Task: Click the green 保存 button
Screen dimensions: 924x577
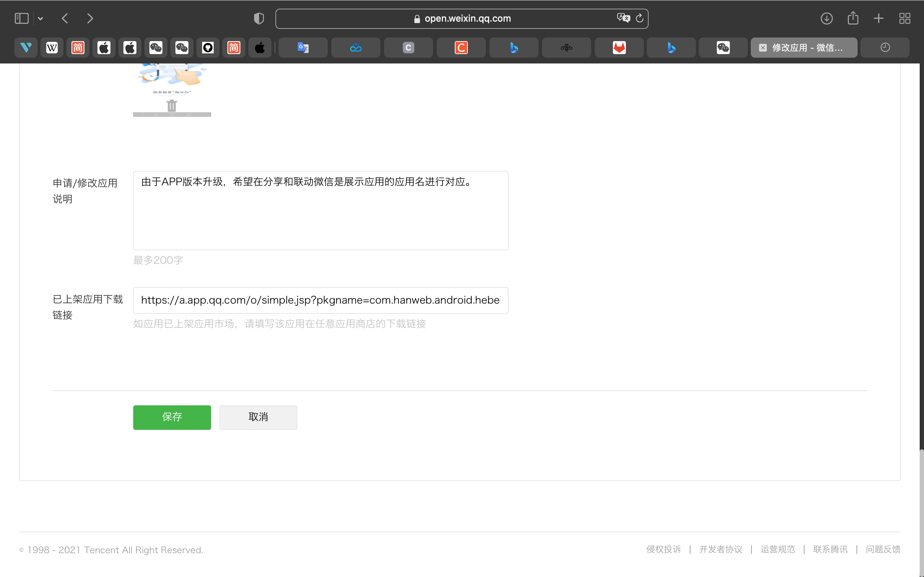Action: point(172,417)
